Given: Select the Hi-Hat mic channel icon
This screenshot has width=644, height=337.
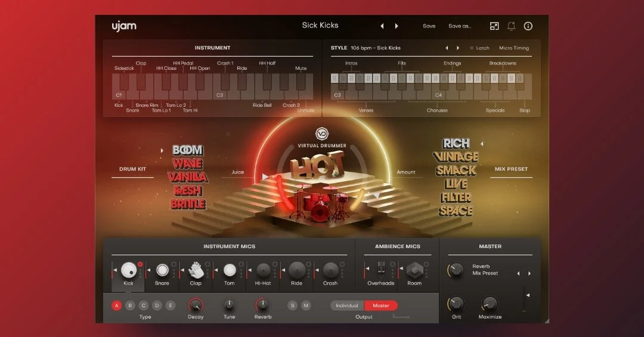Looking at the screenshot, I should 264,270.
